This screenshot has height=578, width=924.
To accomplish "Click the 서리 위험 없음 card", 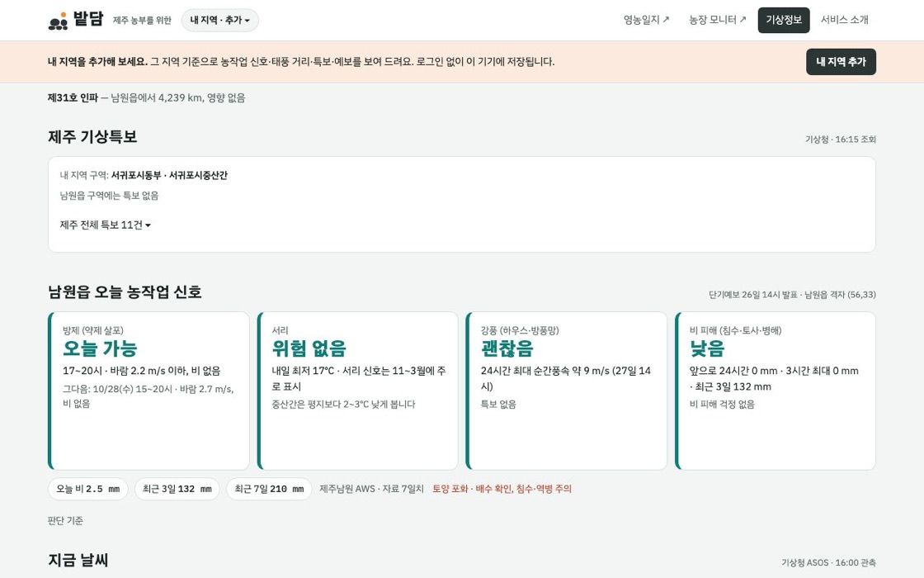I will tap(358, 391).
